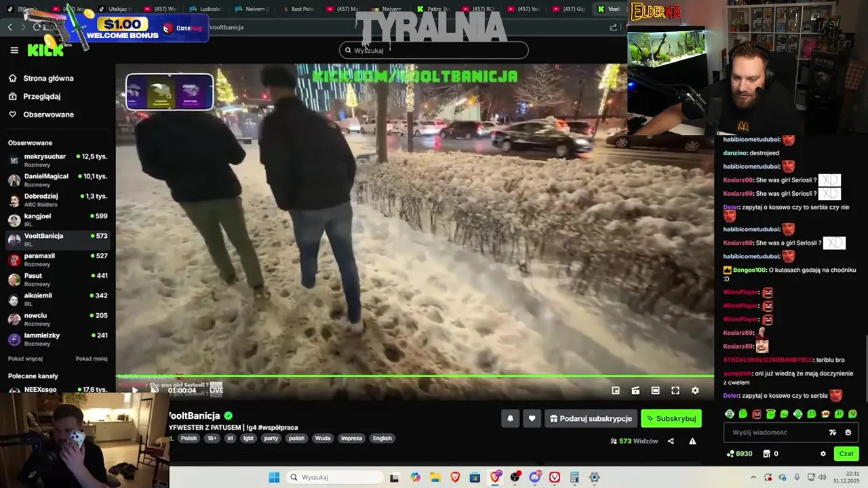Viewport: 868px width, 488px height.
Task: Click the Wuda tag
Action: [x=323, y=438]
